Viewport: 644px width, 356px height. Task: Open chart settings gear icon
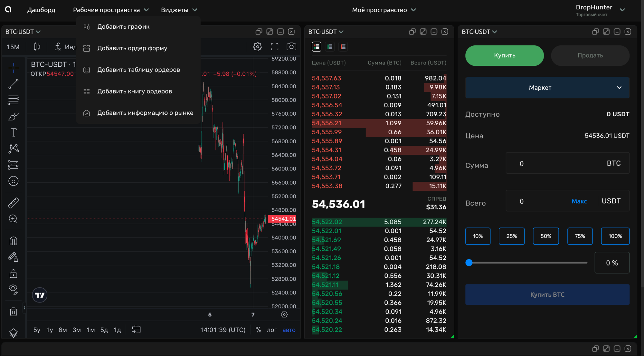coord(257,47)
